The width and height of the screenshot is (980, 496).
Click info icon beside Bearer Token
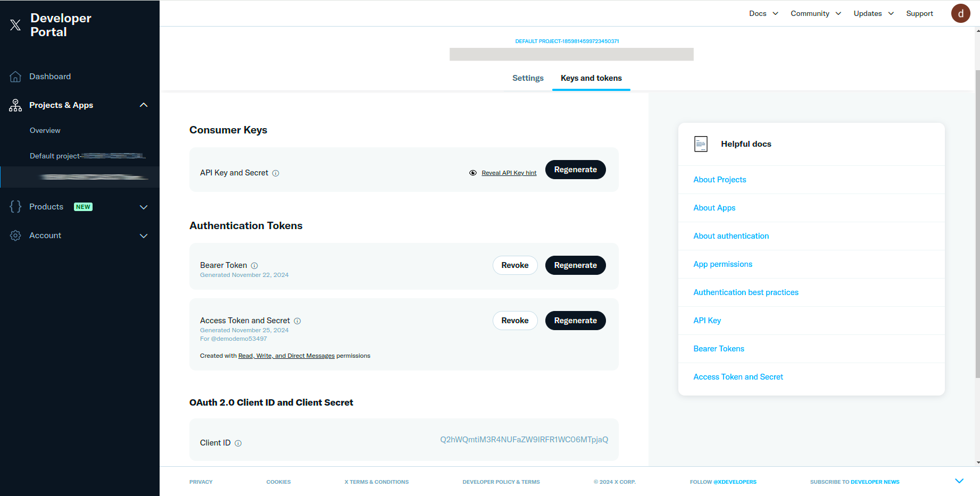click(254, 266)
